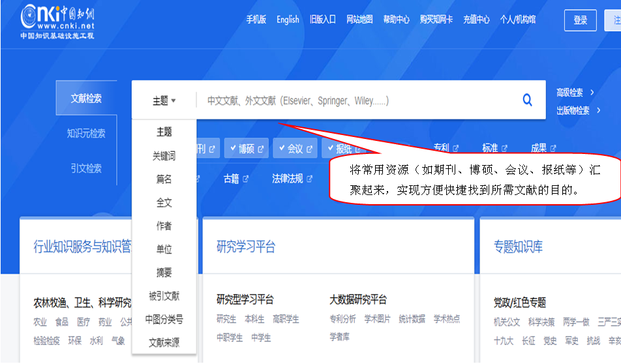
Task: Click the CNKI logo
Action: pos(57,21)
